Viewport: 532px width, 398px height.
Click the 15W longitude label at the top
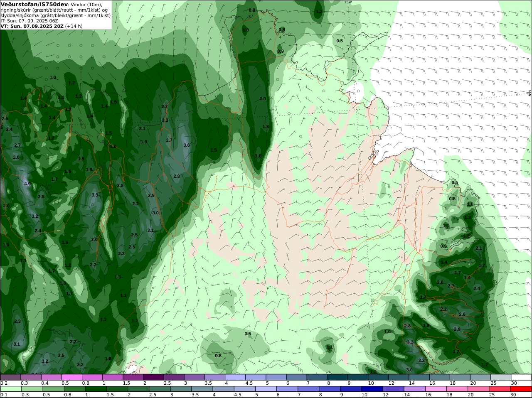click(347, 2)
